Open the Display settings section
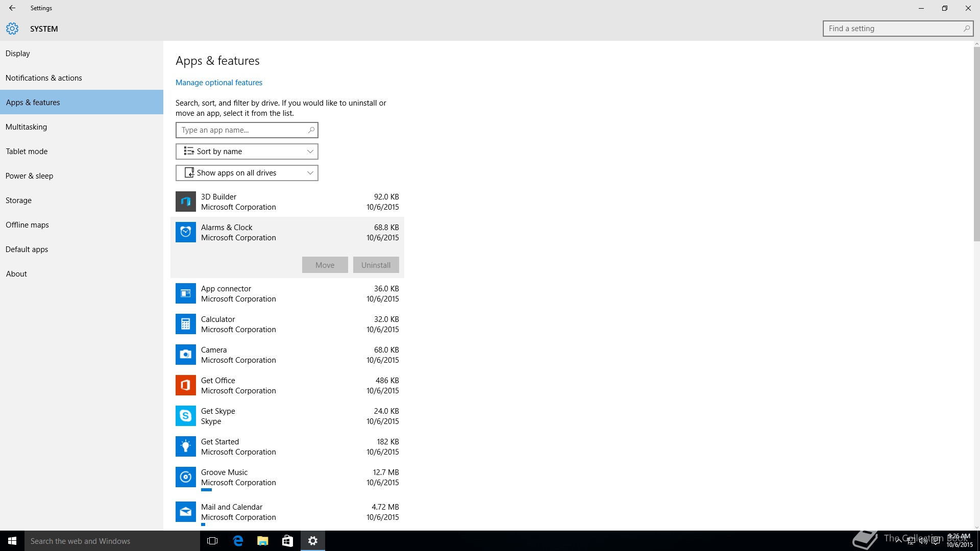The image size is (980, 551). (x=82, y=54)
